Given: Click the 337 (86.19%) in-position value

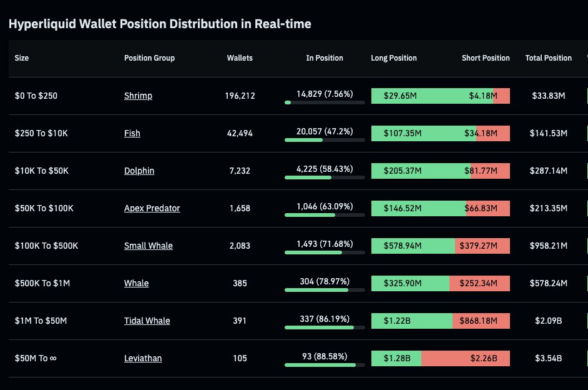Looking at the screenshot, I should point(325,319).
